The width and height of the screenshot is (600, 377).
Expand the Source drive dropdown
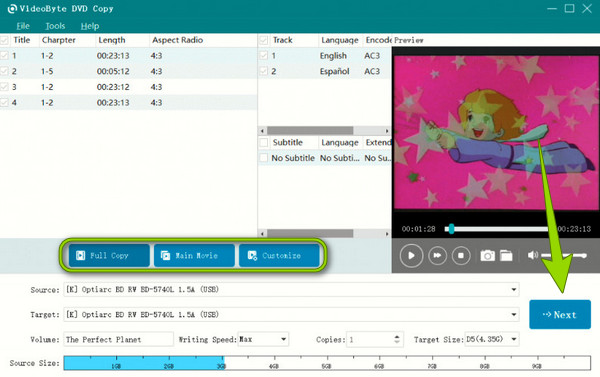point(514,290)
